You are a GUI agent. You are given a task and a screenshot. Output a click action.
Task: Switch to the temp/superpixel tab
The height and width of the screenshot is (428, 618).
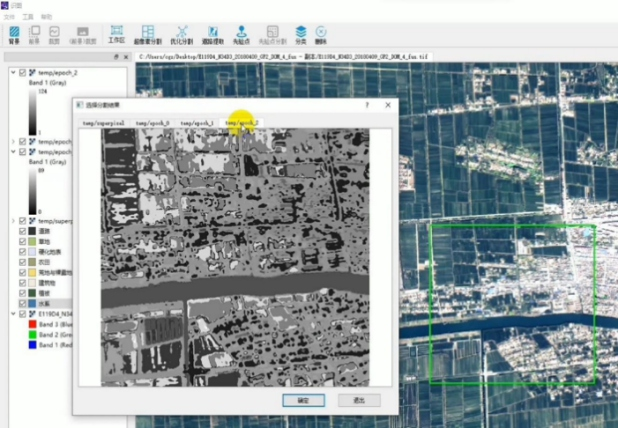(x=104, y=122)
